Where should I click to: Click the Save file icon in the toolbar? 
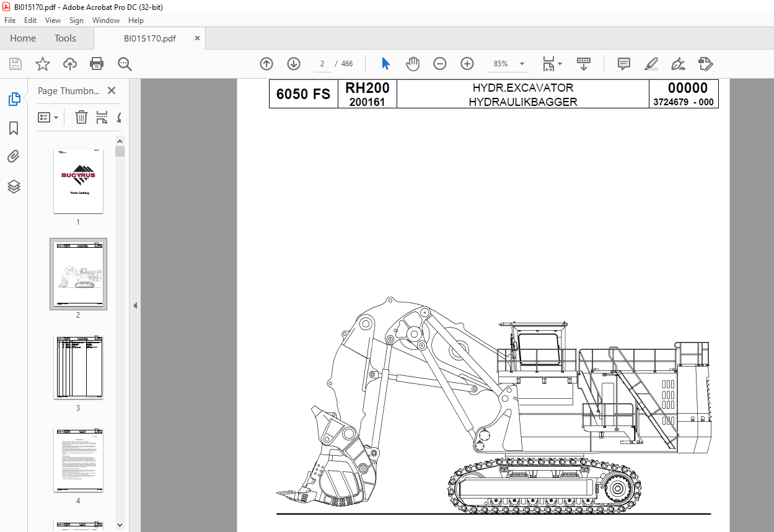(15, 64)
